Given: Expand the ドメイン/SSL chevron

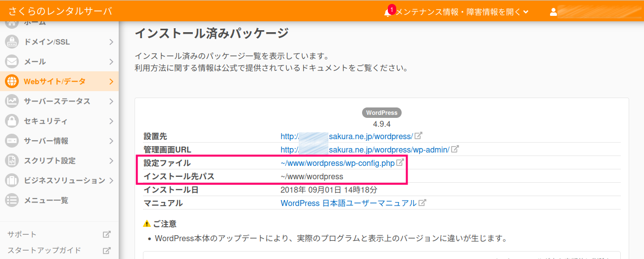Looking at the screenshot, I should (x=111, y=42).
